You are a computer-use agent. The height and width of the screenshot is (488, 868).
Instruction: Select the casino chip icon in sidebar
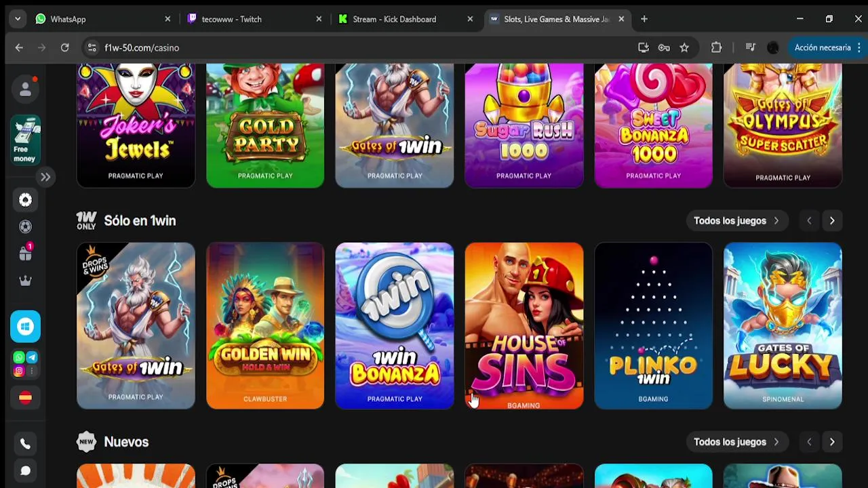click(25, 200)
